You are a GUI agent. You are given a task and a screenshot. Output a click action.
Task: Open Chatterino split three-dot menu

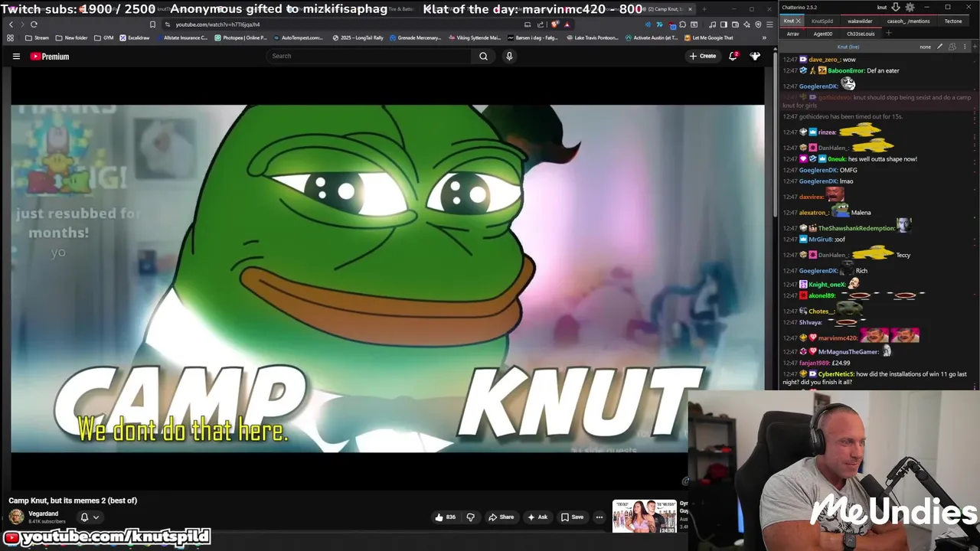[x=963, y=47]
